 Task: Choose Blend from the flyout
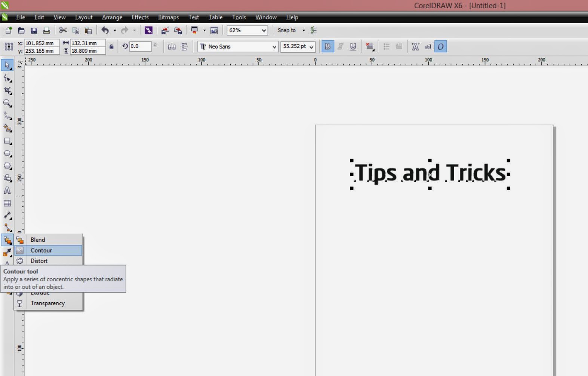(48, 240)
